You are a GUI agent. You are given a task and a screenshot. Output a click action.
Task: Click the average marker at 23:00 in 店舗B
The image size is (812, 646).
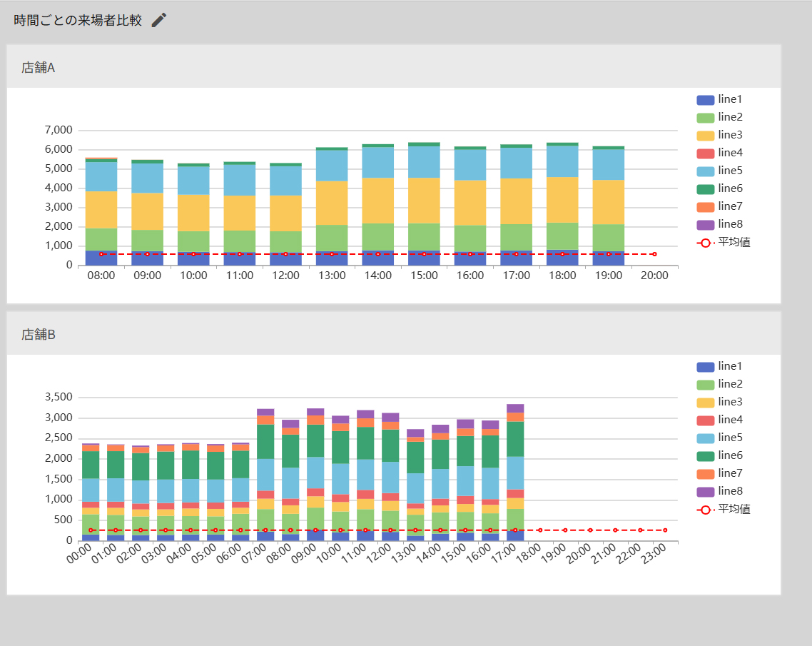665,530
